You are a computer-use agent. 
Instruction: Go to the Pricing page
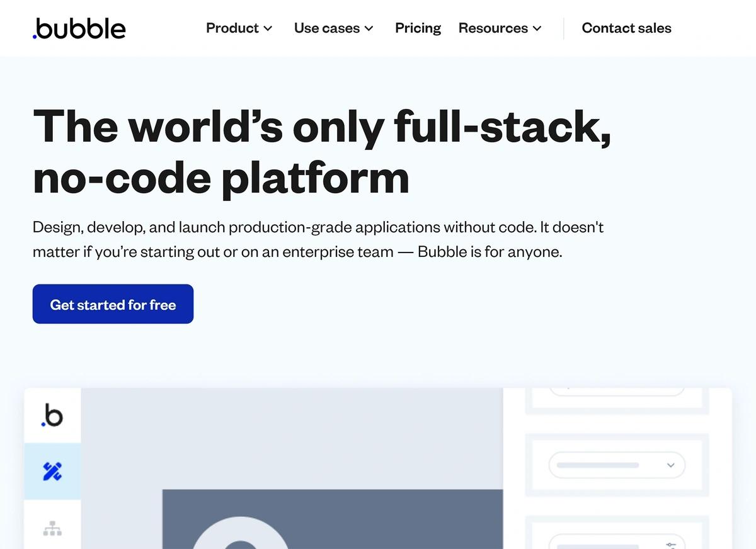pos(418,28)
